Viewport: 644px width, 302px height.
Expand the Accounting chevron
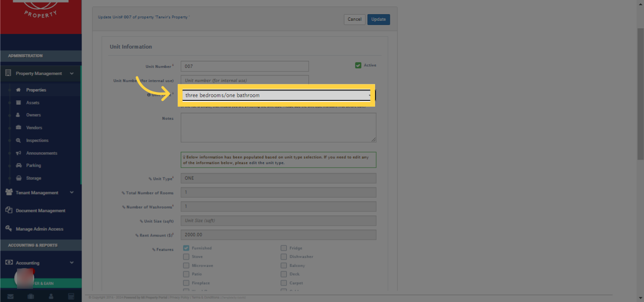click(x=72, y=263)
